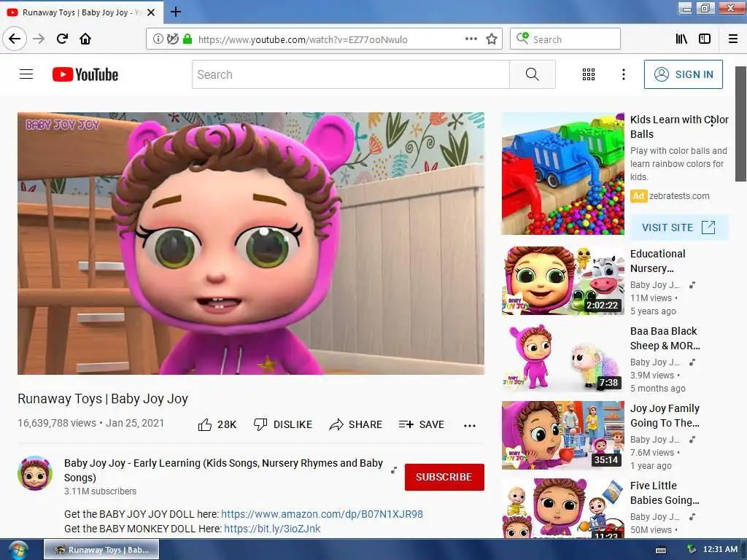Click the main video player
Screen dimensions: 747x560
pos(251,244)
